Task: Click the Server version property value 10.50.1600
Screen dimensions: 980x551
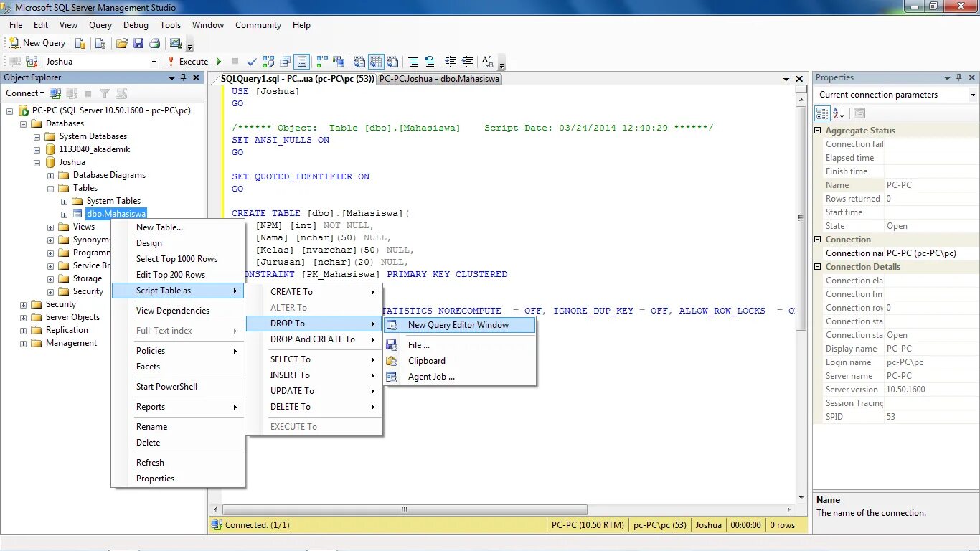Action: tap(905, 390)
